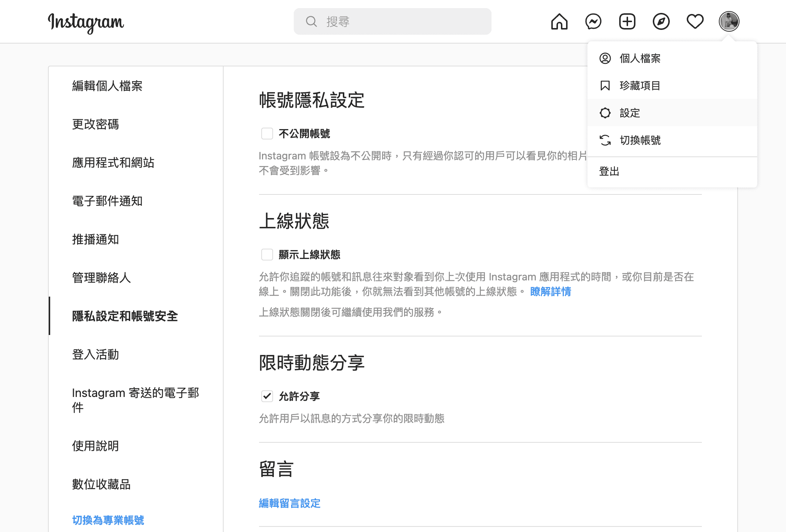Create a new post with plus icon
The height and width of the screenshot is (532, 786).
click(627, 21)
